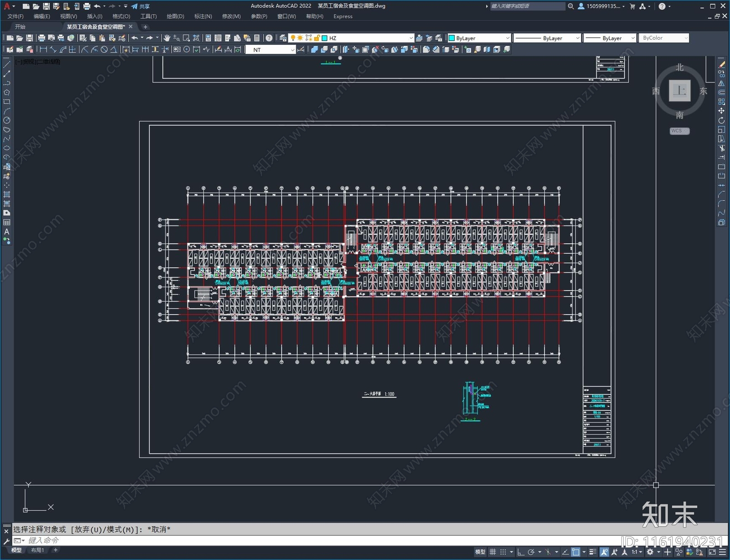Open the Plot printer icon in standard toolbar

tap(42, 38)
